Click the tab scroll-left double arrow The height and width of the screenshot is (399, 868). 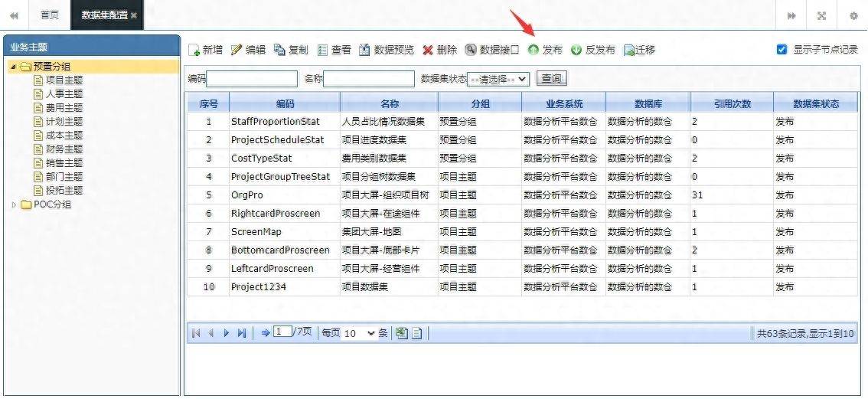coord(14,15)
